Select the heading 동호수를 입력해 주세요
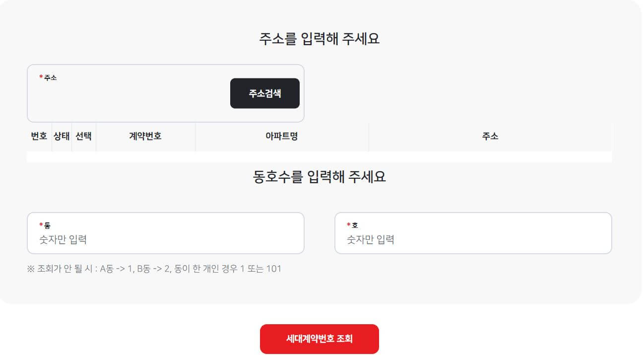The width and height of the screenshot is (644, 355). (x=321, y=176)
